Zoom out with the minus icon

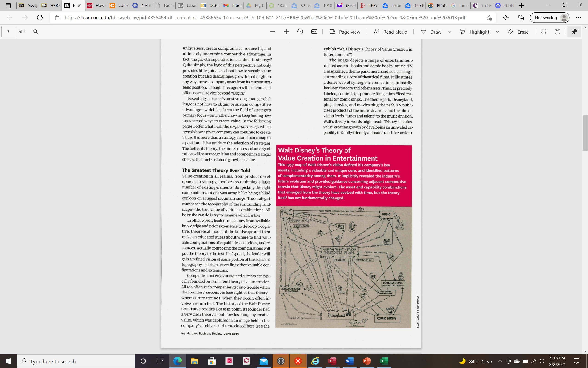(x=273, y=32)
